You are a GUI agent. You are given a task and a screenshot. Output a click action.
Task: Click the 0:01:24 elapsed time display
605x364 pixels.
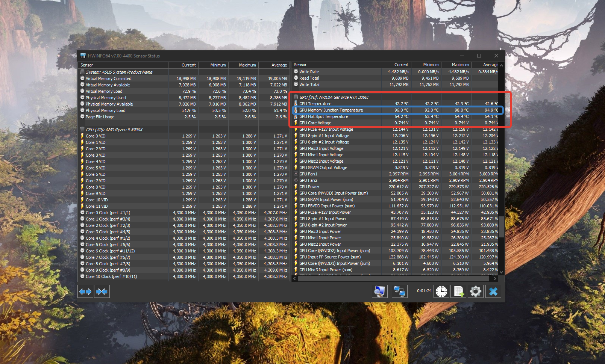click(x=424, y=291)
